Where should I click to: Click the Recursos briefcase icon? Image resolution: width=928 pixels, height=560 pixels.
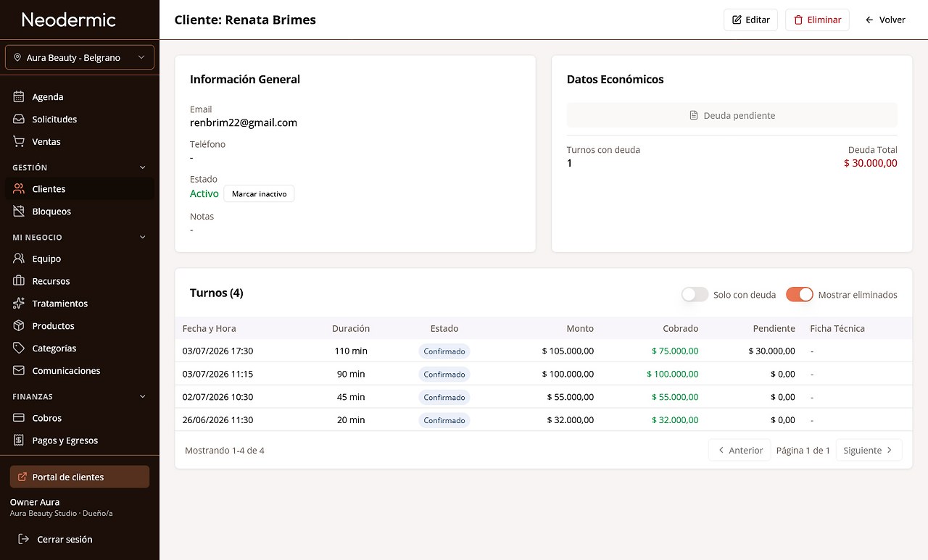pos(19,281)
